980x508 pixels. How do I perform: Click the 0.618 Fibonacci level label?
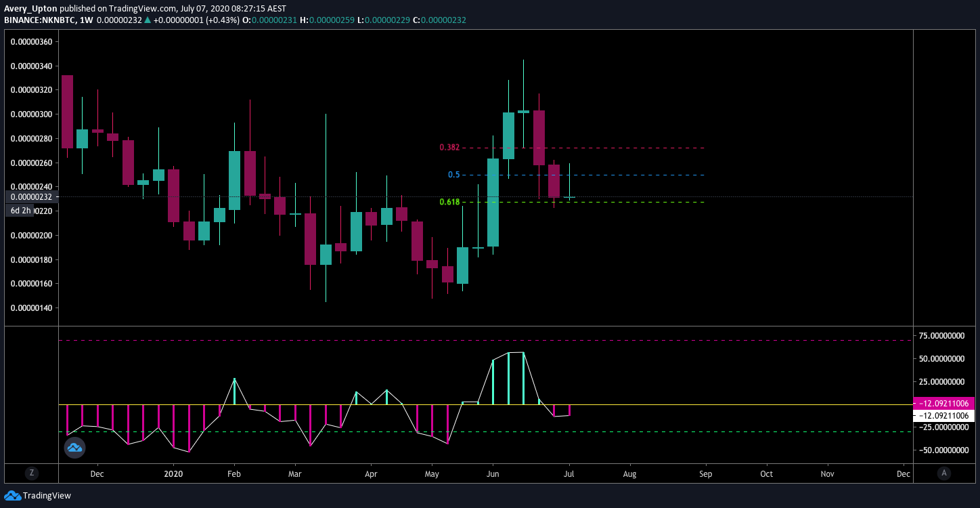449,202
